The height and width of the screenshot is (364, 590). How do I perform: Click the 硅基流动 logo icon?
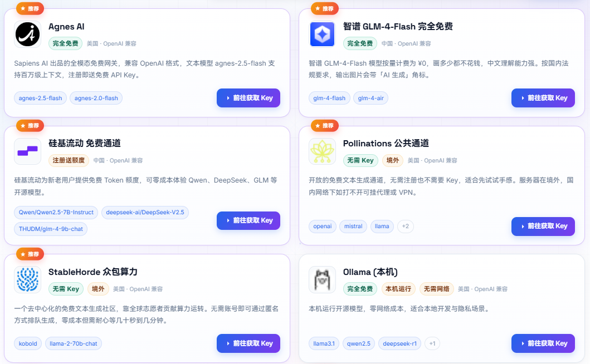tap(27, 151)
